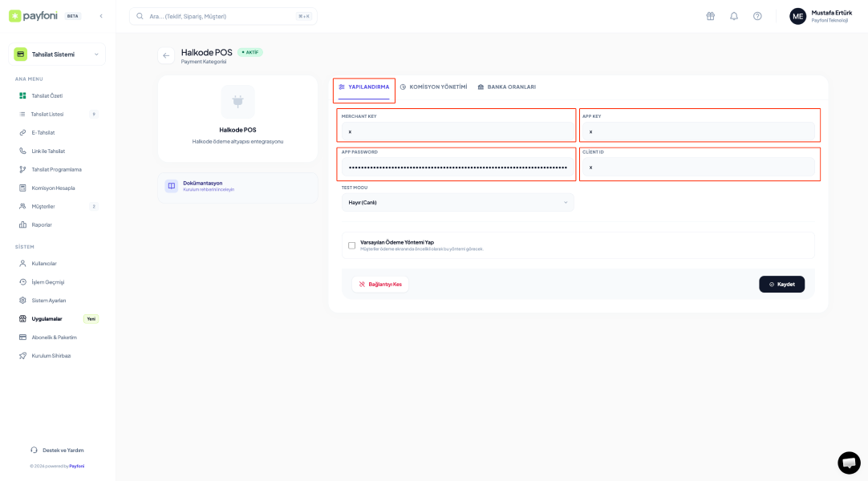Click the Bağlantıyı Kes button
The image size is (868, 481).
pos(380,284)
